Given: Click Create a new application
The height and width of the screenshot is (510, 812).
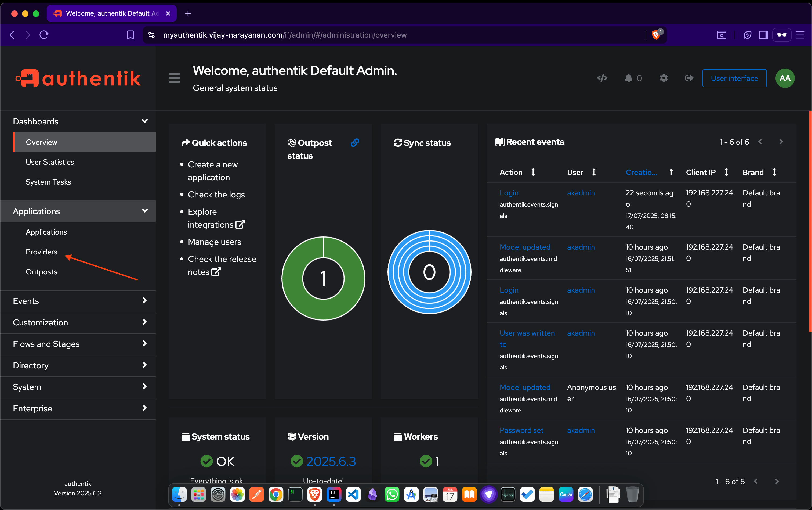Looking at the screenshot, I should pos(213,171).
